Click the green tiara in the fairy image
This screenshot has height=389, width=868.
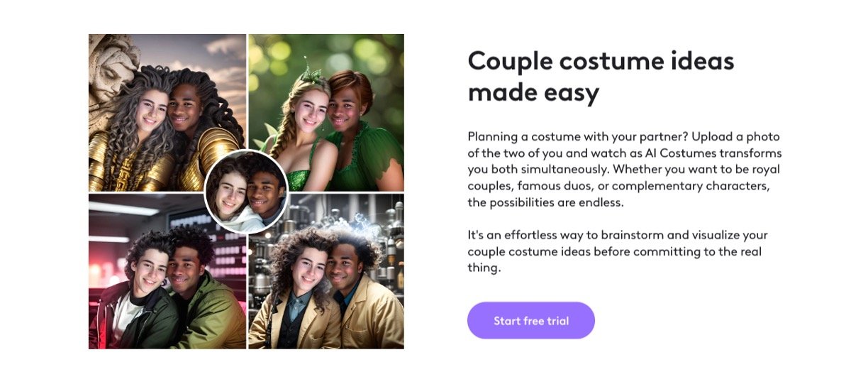point(310,72)
